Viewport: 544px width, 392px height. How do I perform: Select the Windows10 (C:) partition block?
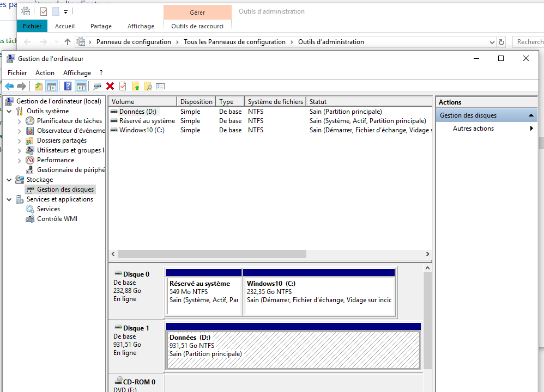click(319, 296)
